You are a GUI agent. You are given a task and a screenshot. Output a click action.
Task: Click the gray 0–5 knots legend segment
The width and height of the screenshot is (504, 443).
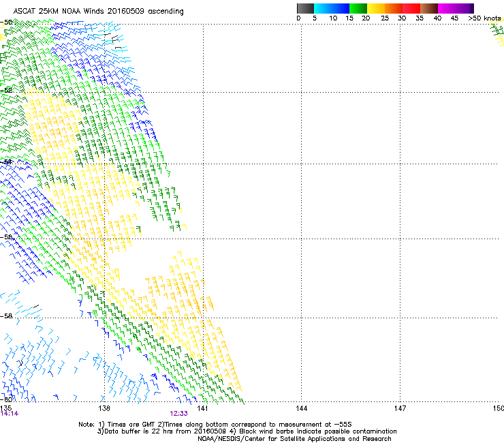(x=305, y=8)
